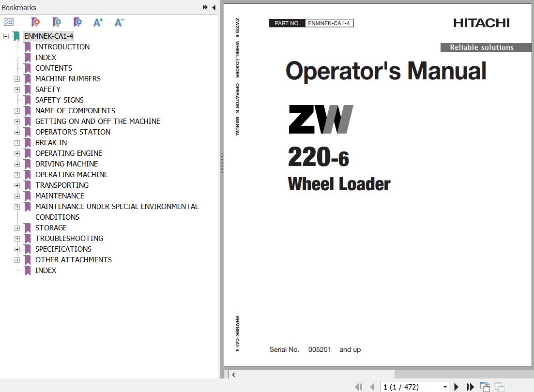Open the SPECIFICATIONS bookmark label

click(x=63, y=249)
